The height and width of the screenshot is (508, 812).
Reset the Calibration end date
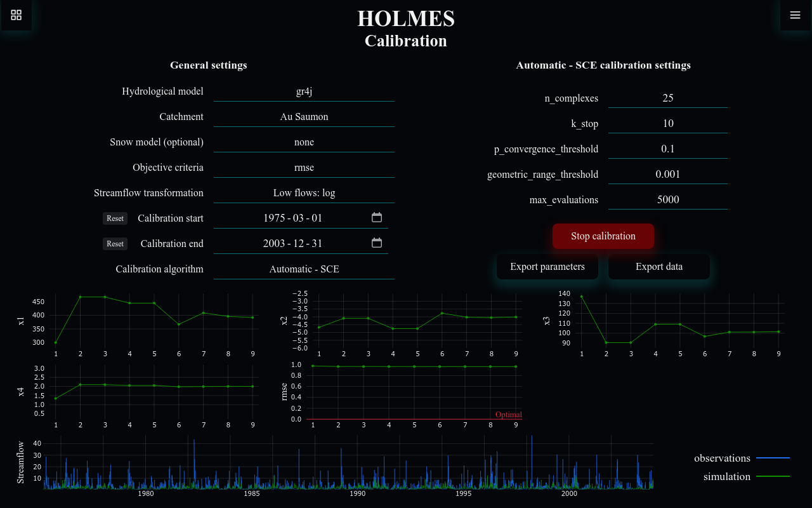[115, 243]
